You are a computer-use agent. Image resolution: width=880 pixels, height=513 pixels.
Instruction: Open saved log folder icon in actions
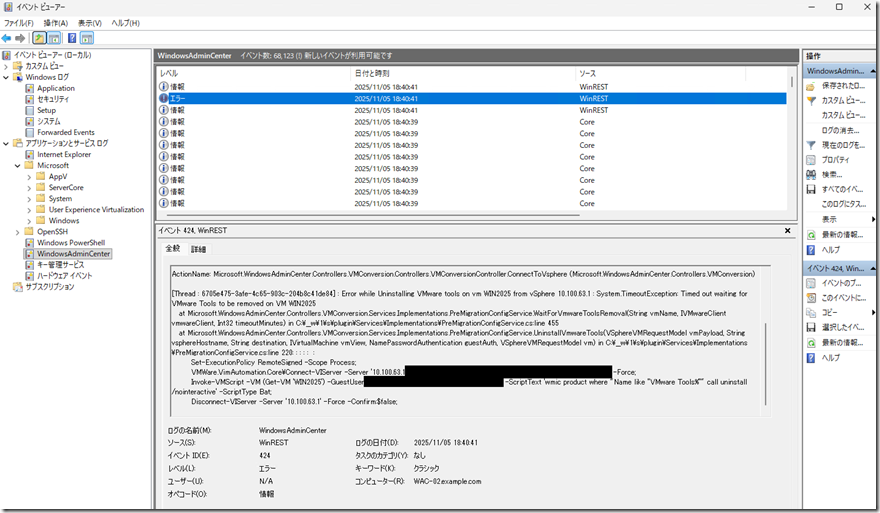(x=810, y=86)
